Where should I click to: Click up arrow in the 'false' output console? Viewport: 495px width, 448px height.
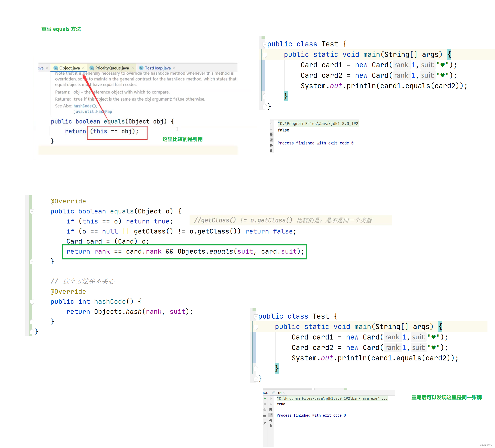[271, 124]
